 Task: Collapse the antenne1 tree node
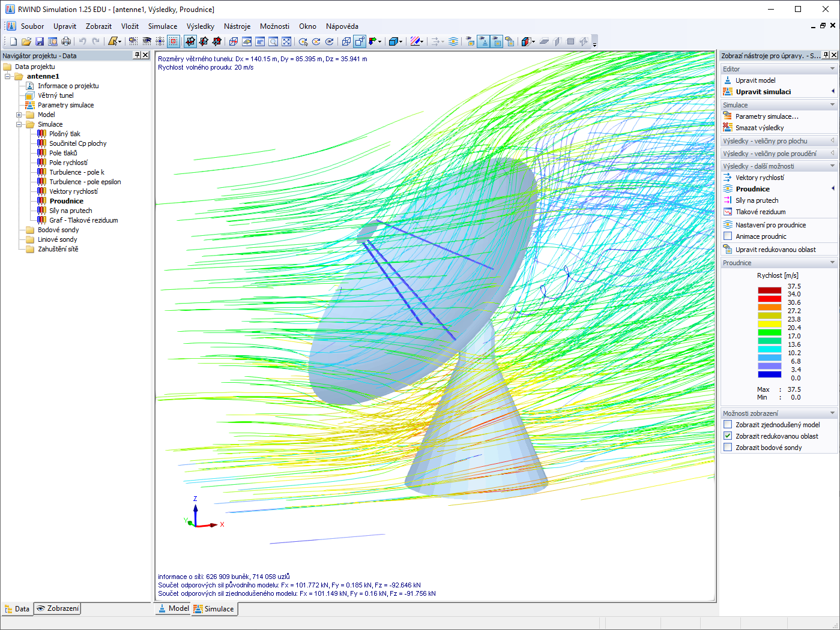pyautogui.click(x=8, y=76)
